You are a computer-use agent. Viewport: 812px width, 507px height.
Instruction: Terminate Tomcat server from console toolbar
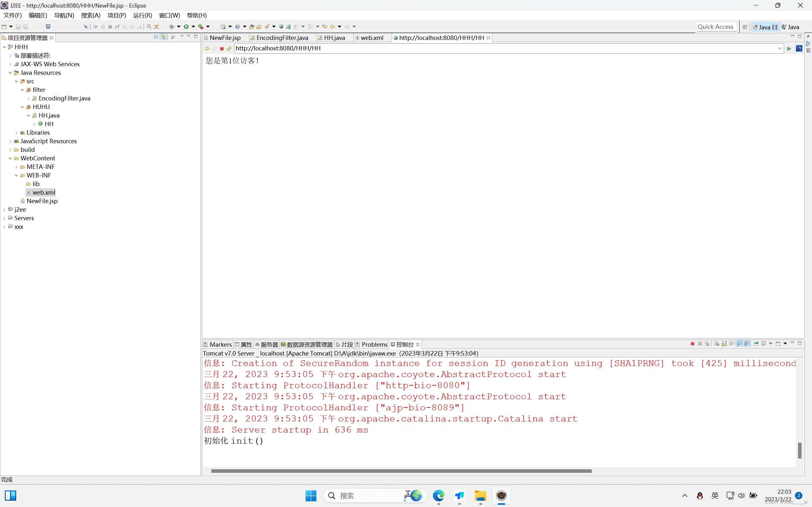692,344
